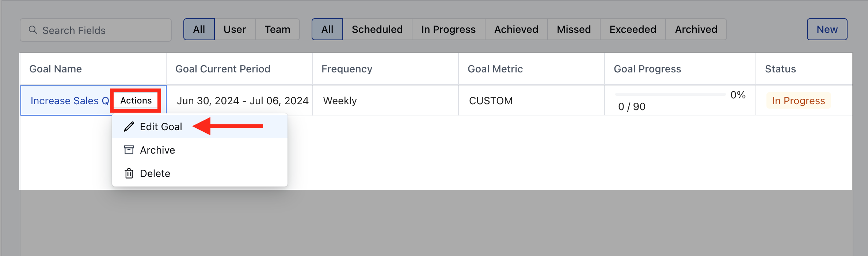This screenshot has height=256, width=868.
Task: Click the pencil icon beside Edit Goal
Action: tap(129, 127)
